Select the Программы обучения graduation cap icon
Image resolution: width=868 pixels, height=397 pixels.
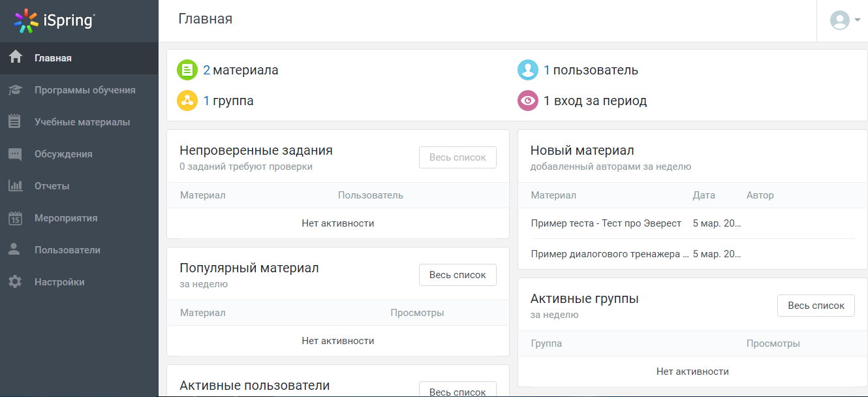point(14,89)
